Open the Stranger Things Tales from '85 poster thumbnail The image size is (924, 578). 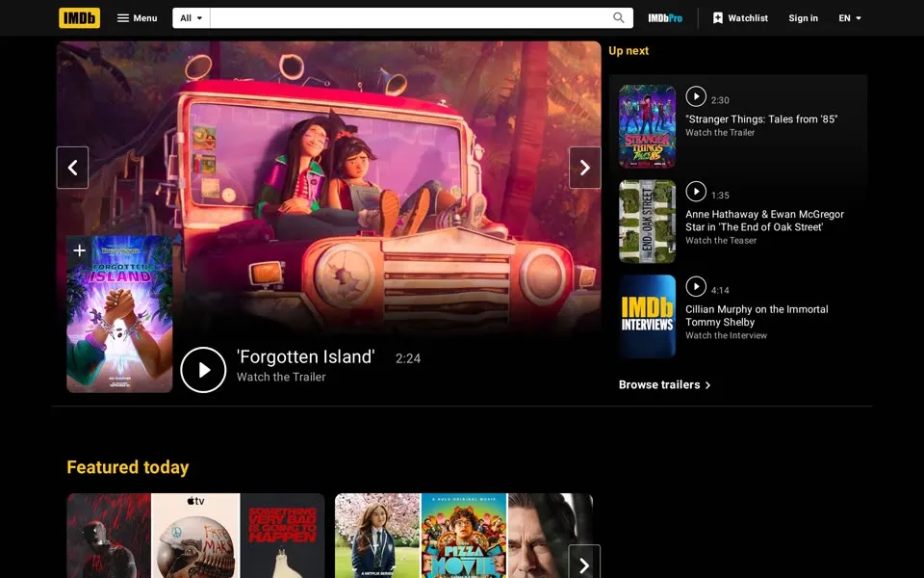pos(647,126)
